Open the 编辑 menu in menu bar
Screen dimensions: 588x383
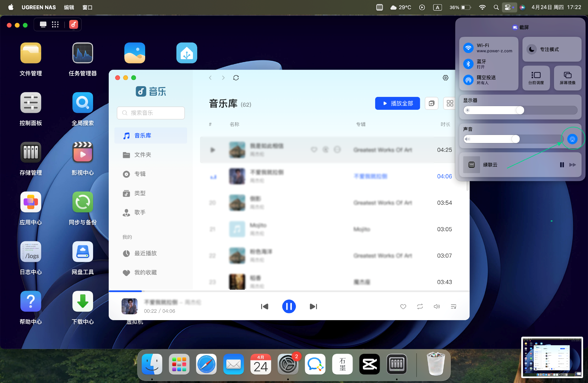[x=69, y=7]
